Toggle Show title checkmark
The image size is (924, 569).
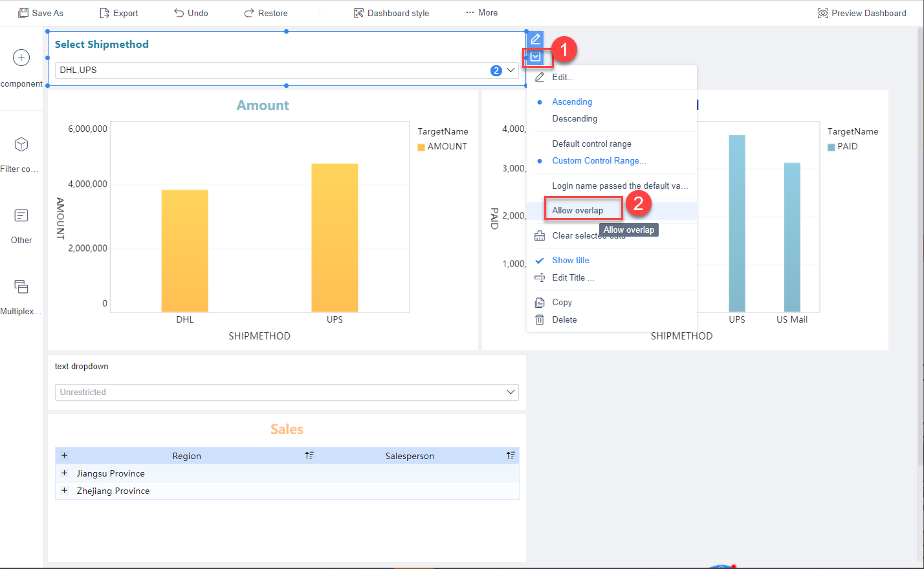pyautogui.click(x=539, y=260)
